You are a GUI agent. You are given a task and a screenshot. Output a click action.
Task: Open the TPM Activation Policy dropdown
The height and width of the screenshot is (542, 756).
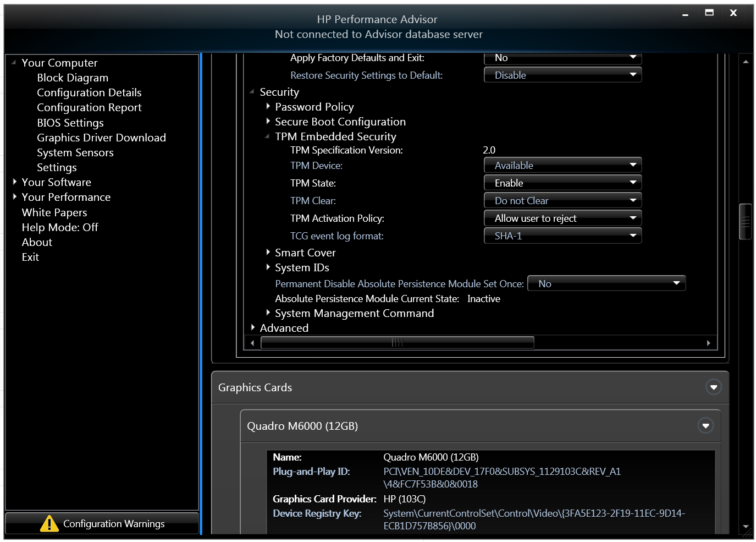click(x=562, y=218)
